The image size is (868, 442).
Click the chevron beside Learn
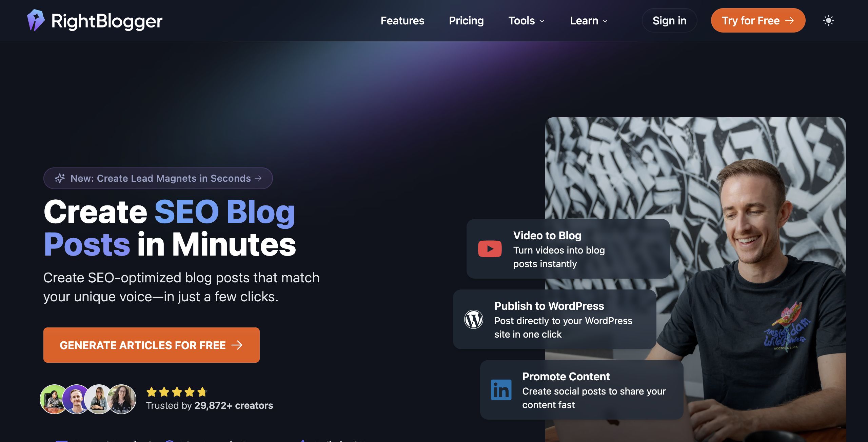[605, 21]
